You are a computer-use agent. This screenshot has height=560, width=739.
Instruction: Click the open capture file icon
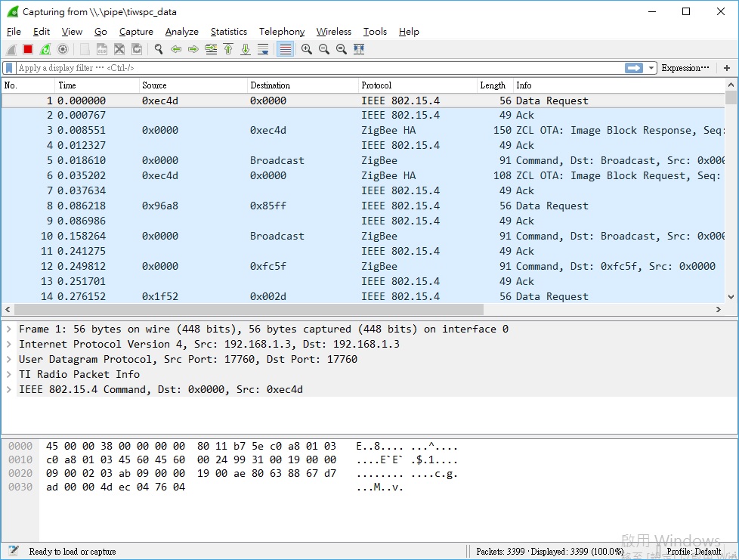(x=85, y=49)
